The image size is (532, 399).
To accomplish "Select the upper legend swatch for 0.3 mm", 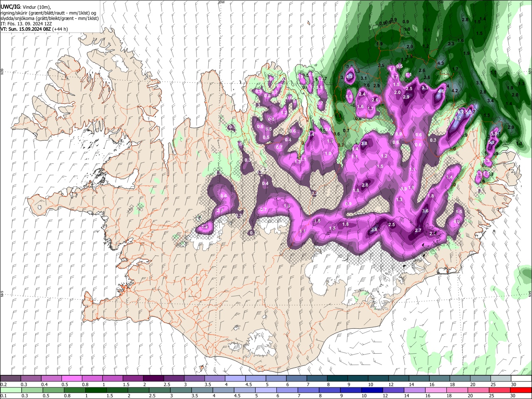I will point(31,379).
